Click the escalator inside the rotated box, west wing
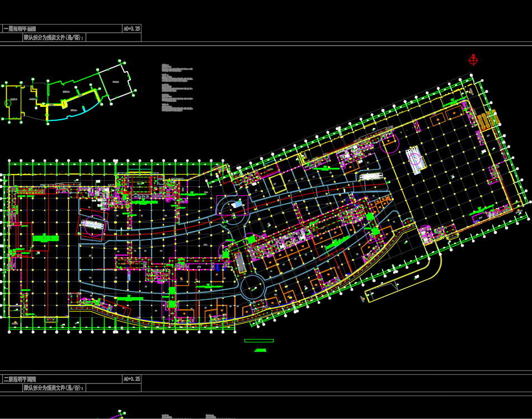 pos(93,225)
